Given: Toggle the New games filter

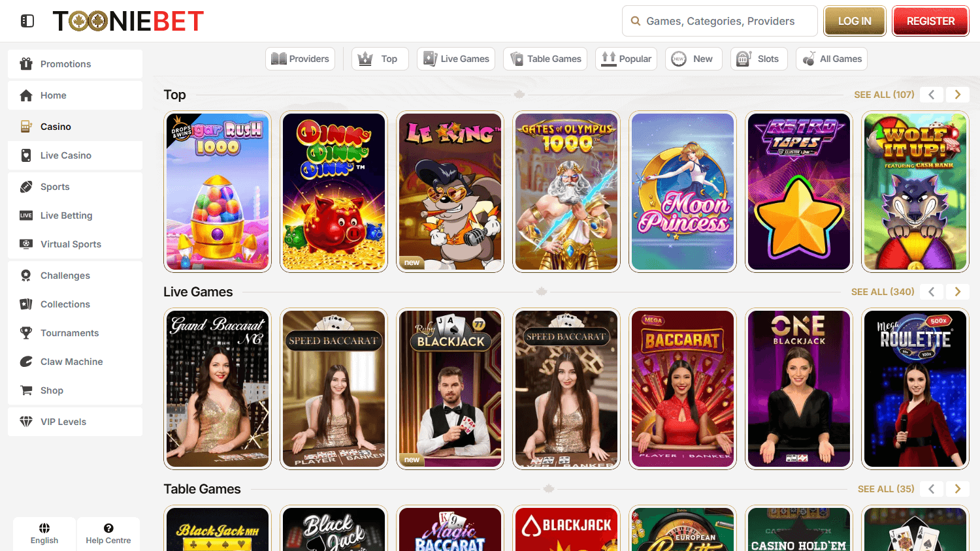Looking at the screenshot, I should pos(693,58).
